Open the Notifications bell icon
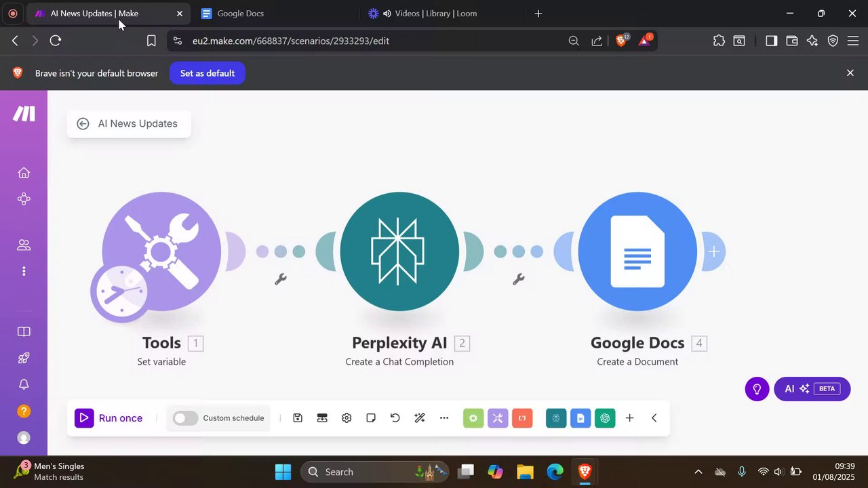This screenshot has width=868, height=488. point(24,384)
